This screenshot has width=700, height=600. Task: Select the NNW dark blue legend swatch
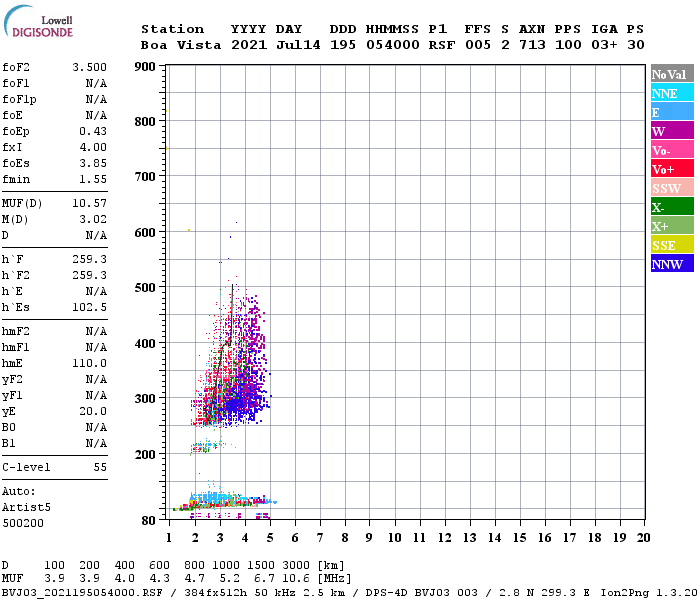[x=672, y=263]
